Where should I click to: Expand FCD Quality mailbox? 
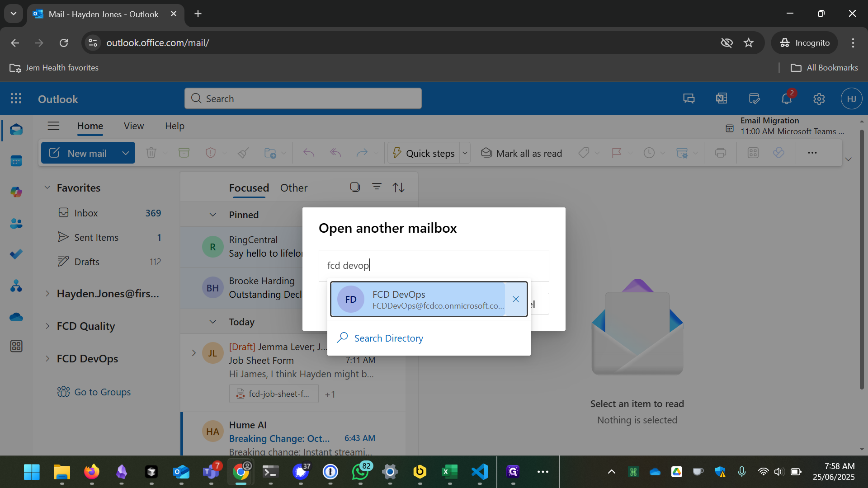pyautogui.click(x=47, y=326)
